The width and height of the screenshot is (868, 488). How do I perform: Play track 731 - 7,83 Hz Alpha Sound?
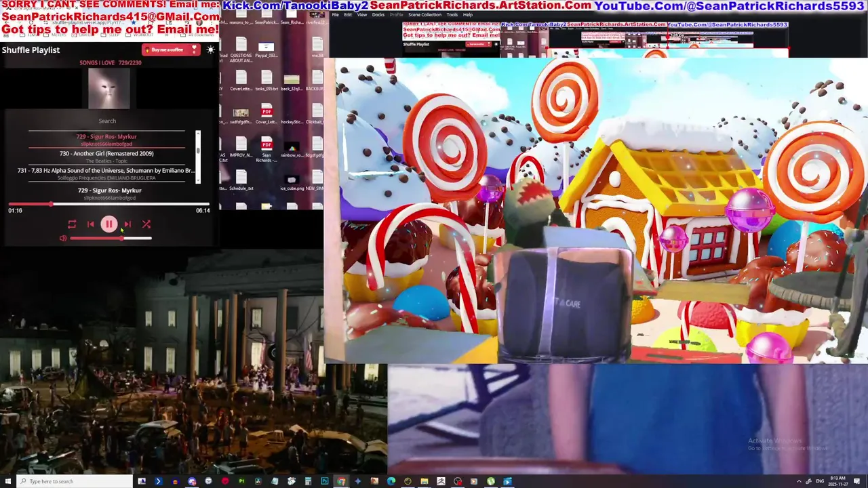(107, 173)
